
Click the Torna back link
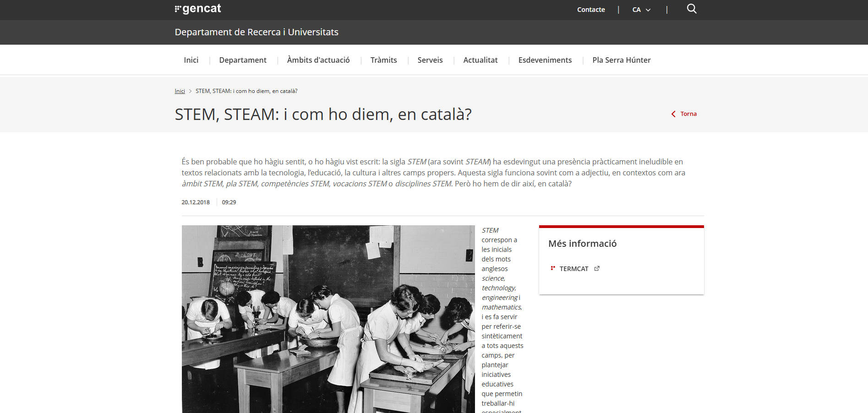pyautogui.click(x=688, y=114)
